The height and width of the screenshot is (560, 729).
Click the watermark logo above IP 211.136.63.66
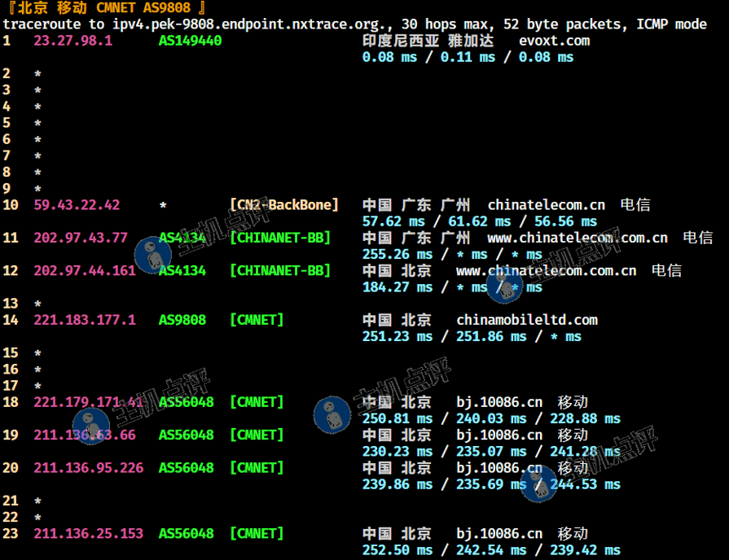(x=90, y=427)
